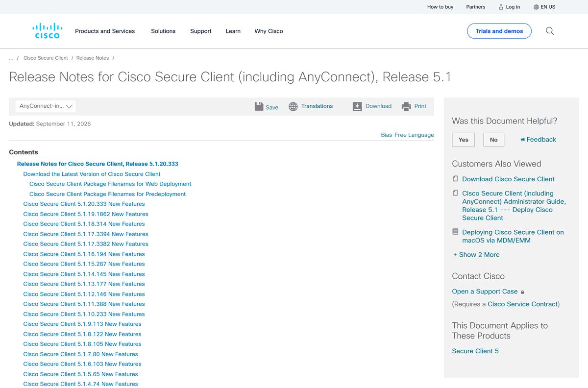Open the Support menu
Viewport: 588px width, 388px height.
[201, 31]
